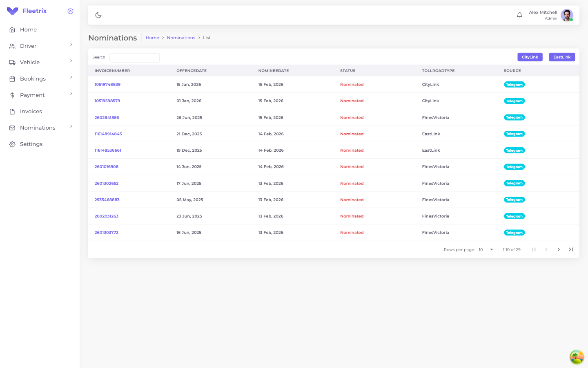Open invoice number 10519748839
The height and width of the screenshot is (368, 588).
(x=107, y=85)
